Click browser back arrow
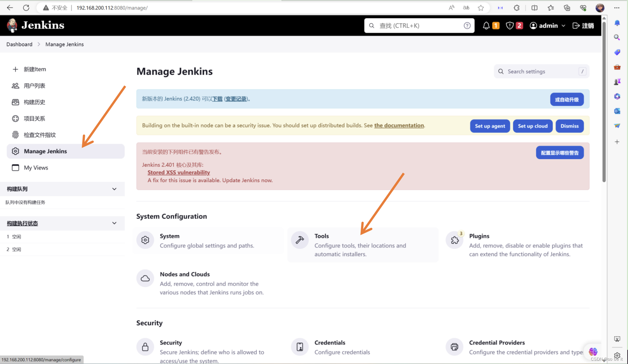 click(10, 8)
